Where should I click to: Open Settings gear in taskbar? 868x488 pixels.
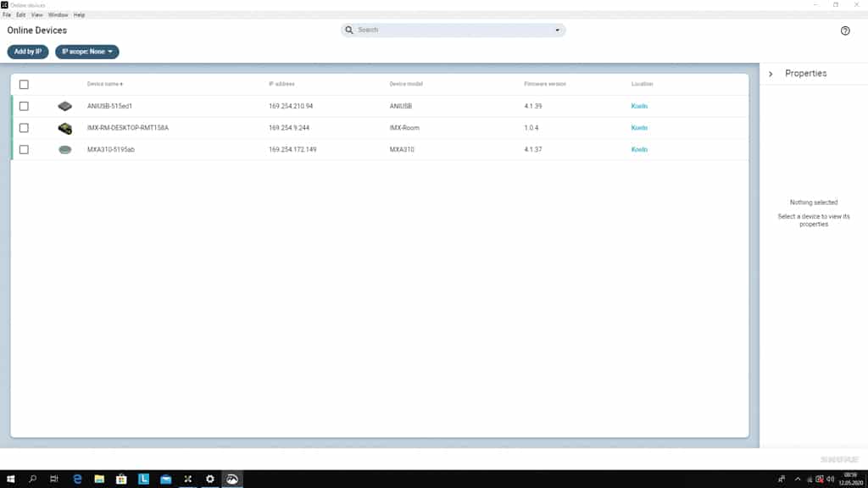click(x=210, y=480)
